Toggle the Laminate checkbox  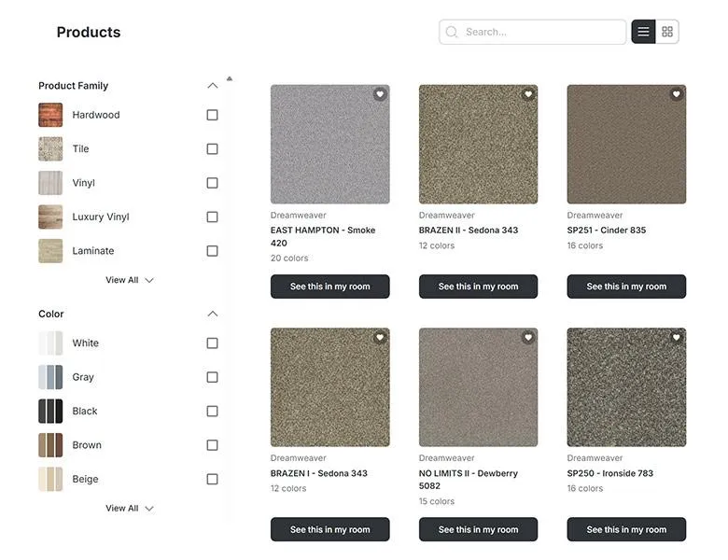tap(212, 251)
